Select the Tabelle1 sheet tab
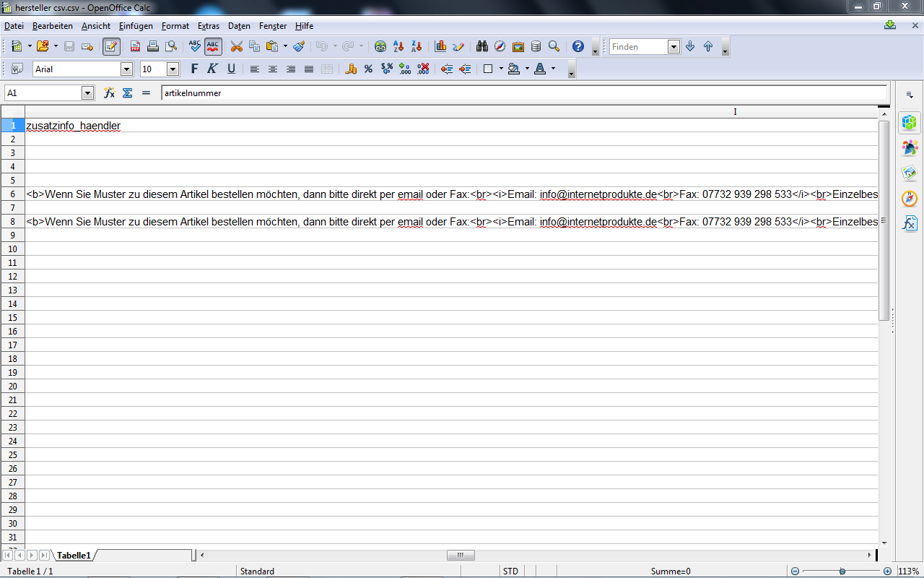 [x=74, y=556]
